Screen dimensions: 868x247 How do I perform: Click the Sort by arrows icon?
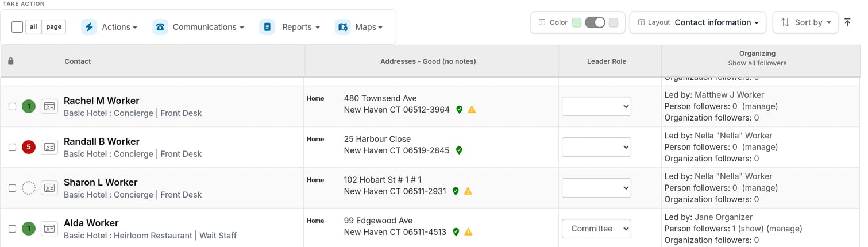(x=785, y=22)
